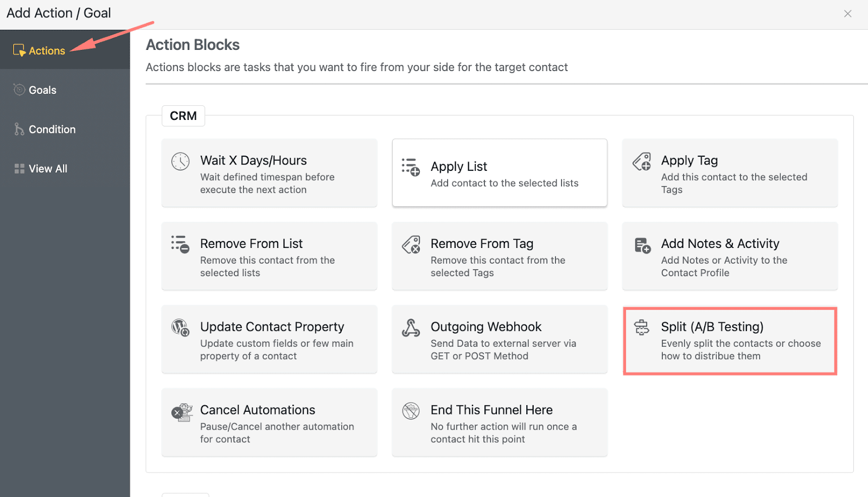The height and width of the screenshot is (497, 868).
Task: Click the Apply Tag icon
Action: 642,162
